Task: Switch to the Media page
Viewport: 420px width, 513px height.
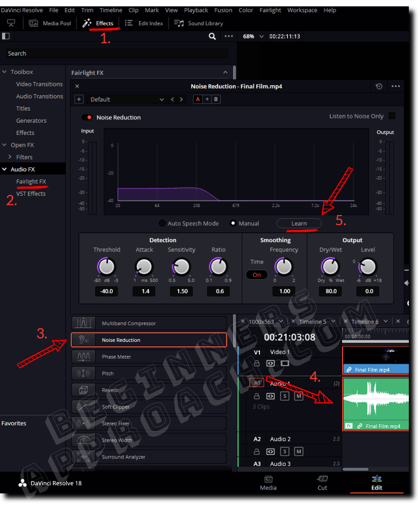Action: coord(268,484)
